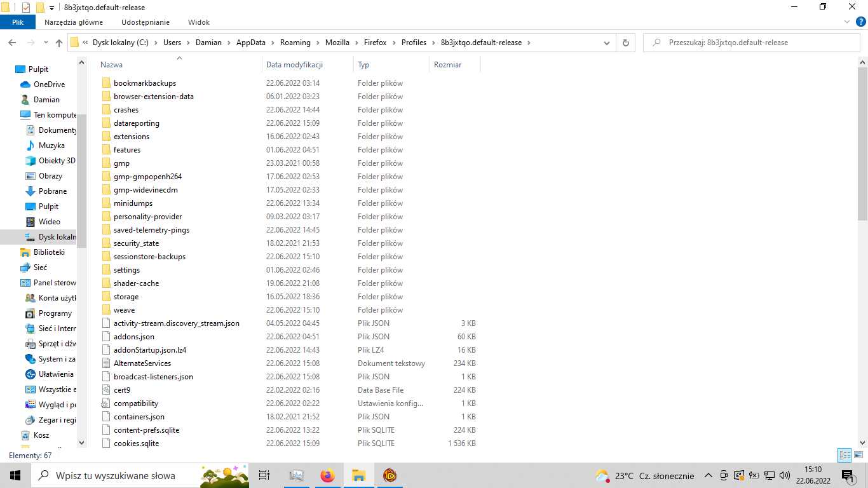Open the recent locations dropdown arrow
868x488 pixels.
[x=46, y=43]
